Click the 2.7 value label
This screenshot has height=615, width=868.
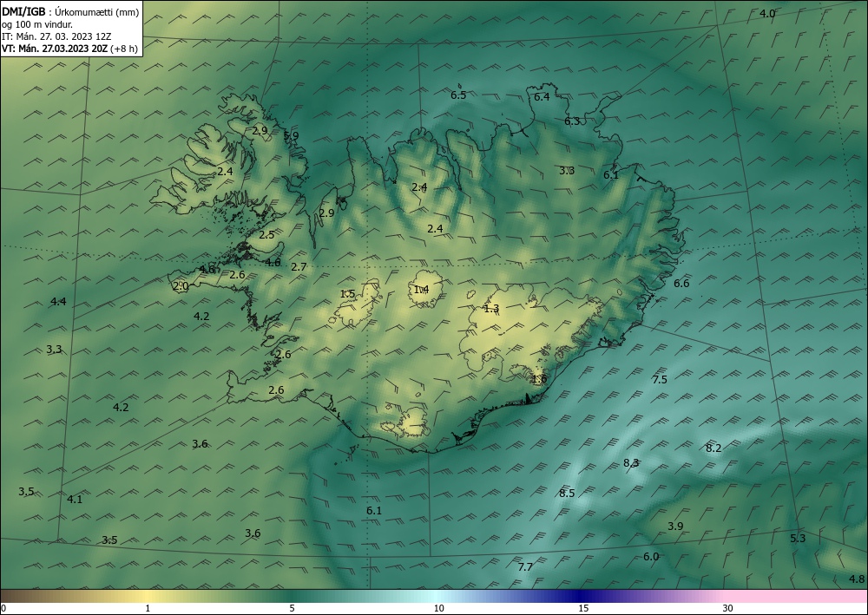coord(299,267)
